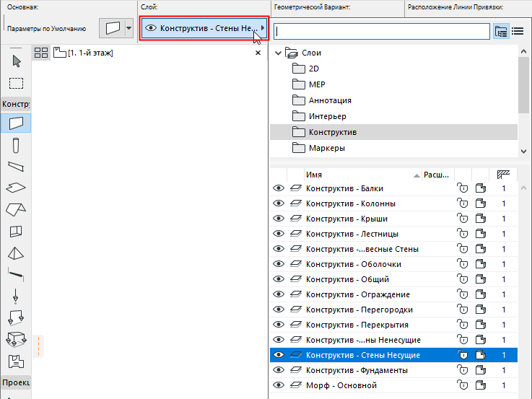Hide the Конструктив - Лестницы layer
The image size is (532, 399).
279,234
